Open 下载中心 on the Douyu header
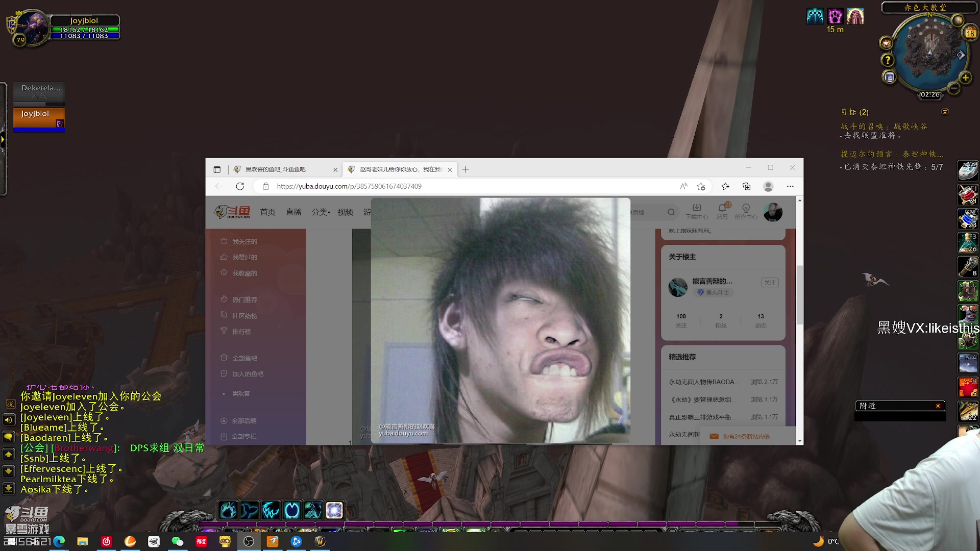This screenshot has width=980, height=551. point(697,211)
